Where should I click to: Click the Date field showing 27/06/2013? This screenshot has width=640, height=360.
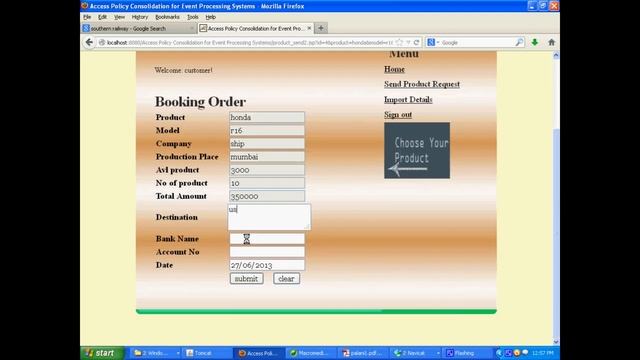[267, 265]
